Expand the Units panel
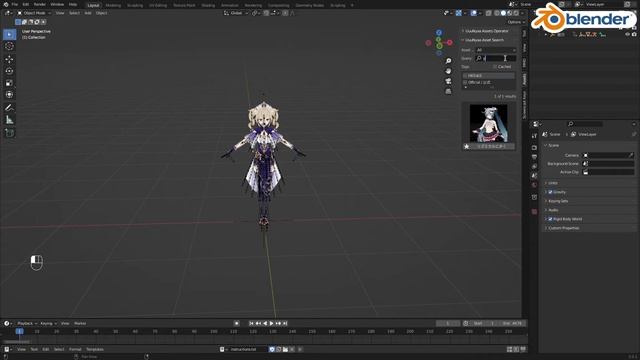This screenshot has height=360, width=640. (x=553, y=183)
